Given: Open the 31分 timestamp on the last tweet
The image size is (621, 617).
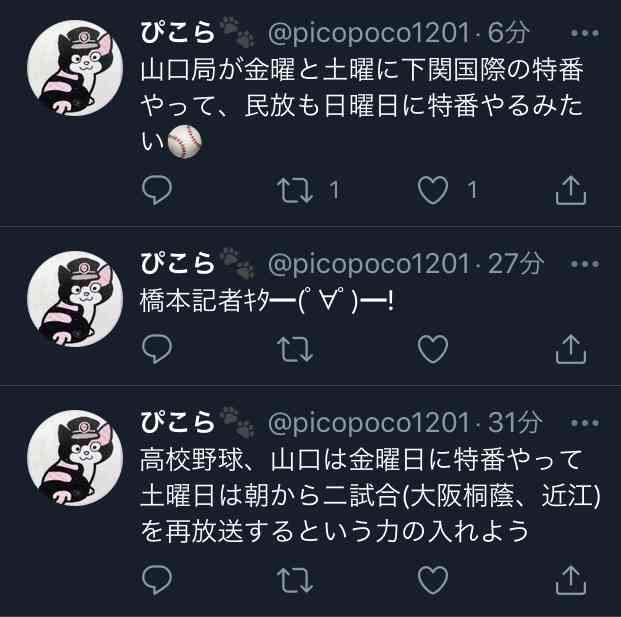Looking at the screenshot, I should pos(514,423).
